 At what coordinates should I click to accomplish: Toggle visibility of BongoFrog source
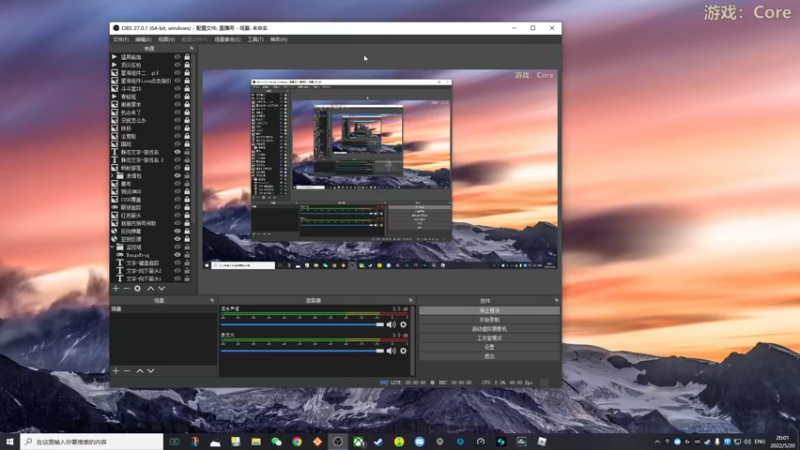click(178, 255)
